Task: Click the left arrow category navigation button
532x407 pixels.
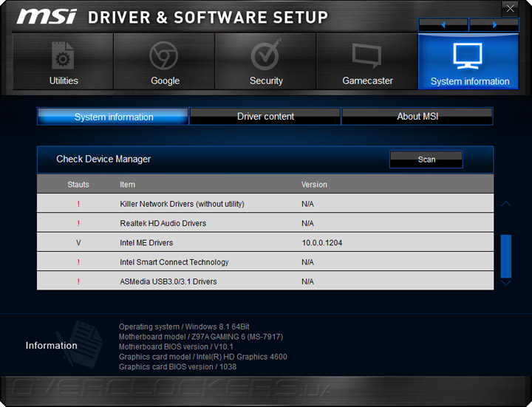Action: tap(443, 25)
